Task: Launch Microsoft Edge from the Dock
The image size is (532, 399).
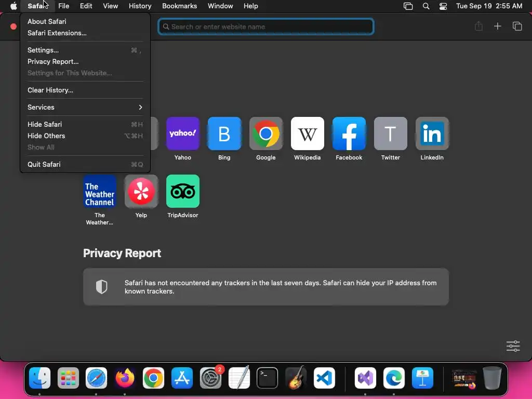Action: 394,378
